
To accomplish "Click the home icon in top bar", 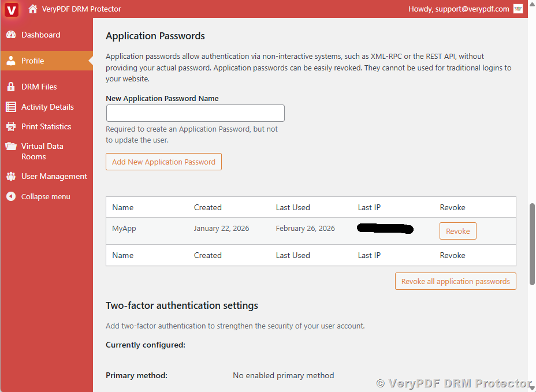I will pos(33,9).
